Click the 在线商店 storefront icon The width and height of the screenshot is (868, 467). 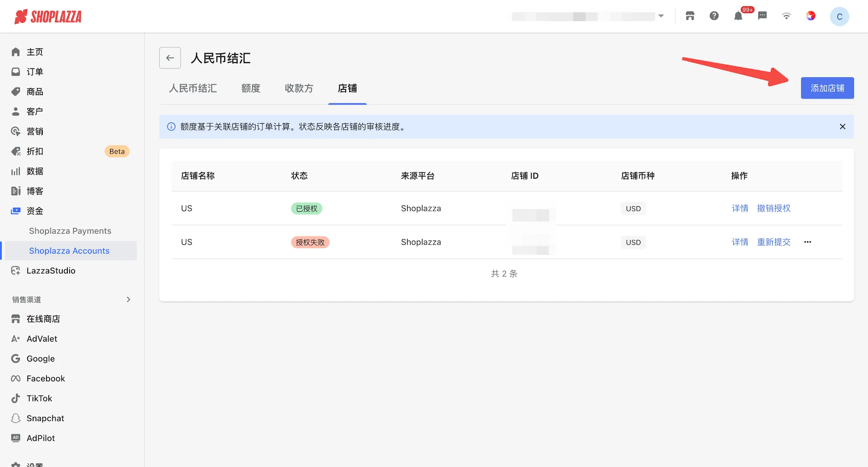pos(16,319)
